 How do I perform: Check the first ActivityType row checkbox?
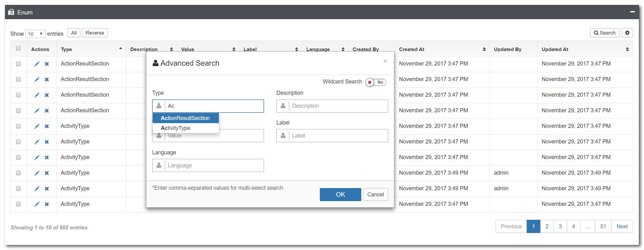coord(18,126)
